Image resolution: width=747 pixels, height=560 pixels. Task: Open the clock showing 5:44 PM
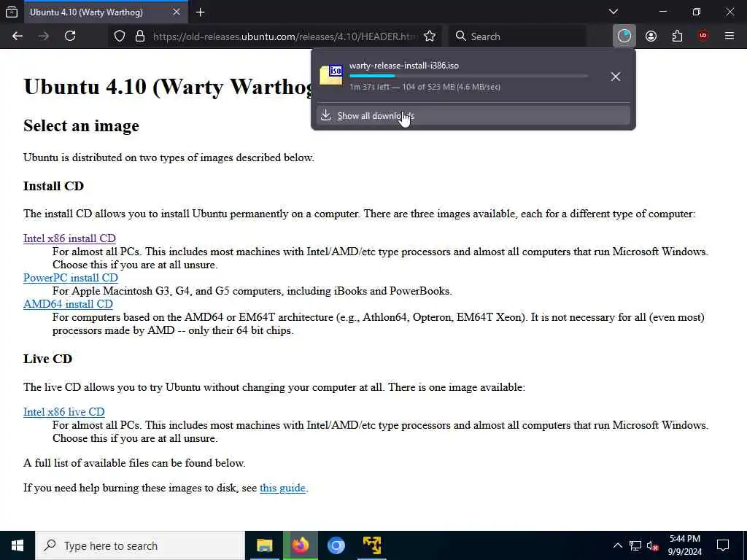tap(684, 545)
